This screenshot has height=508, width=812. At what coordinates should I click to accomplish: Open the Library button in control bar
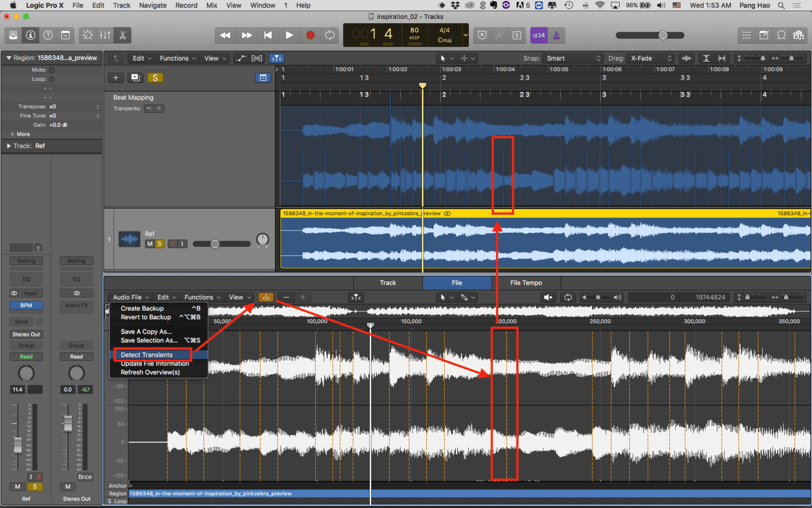(14, 35)
